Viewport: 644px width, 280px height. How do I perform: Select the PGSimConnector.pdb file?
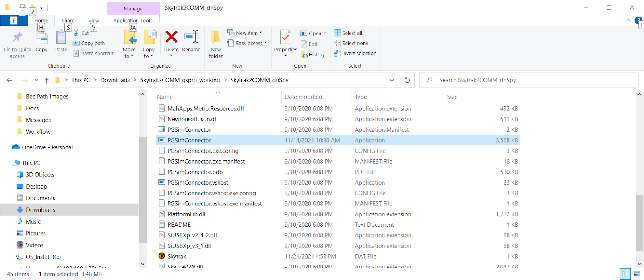[338, 172]
